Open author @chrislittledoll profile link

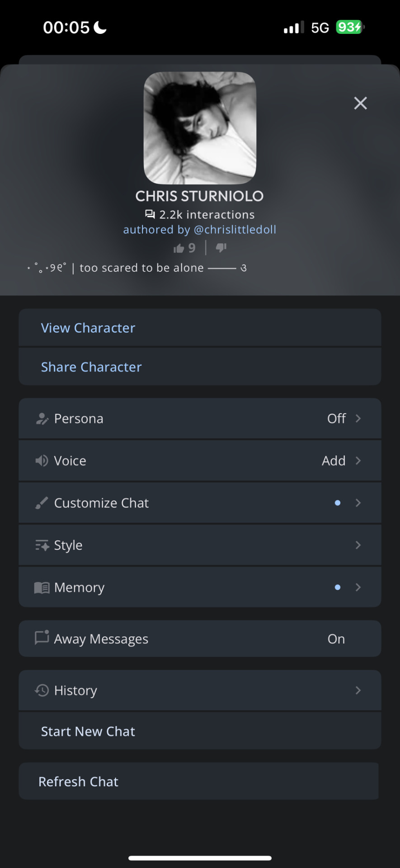tap(235, 230)
